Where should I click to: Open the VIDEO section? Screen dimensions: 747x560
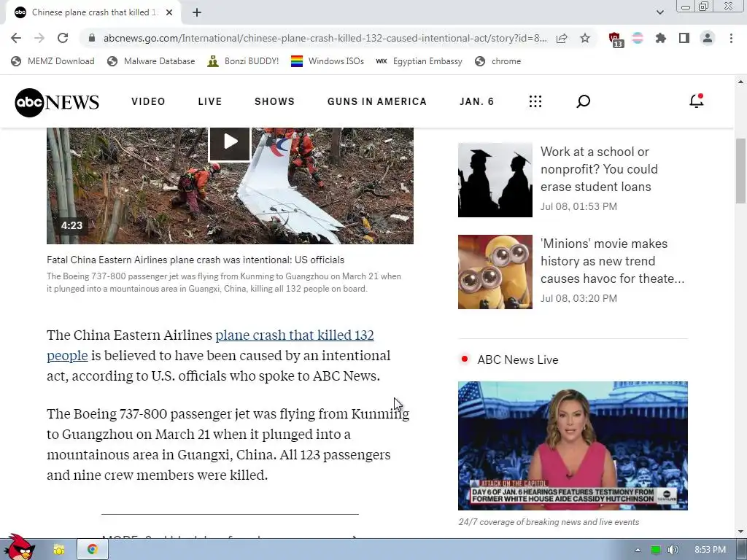[x=148, y=101]
